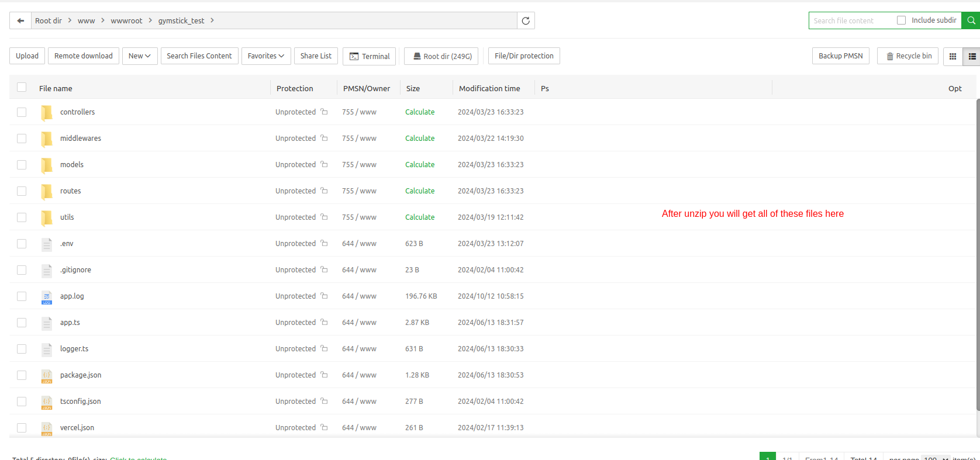The image size is (980, 460).
Task: Open the Recycle bin
Action: click(x=908, y=56)
